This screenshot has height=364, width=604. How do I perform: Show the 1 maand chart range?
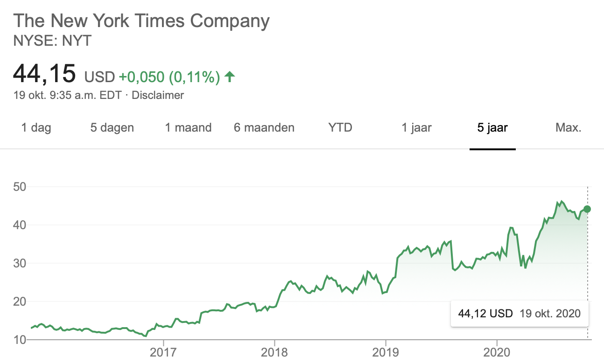(188, 127)
